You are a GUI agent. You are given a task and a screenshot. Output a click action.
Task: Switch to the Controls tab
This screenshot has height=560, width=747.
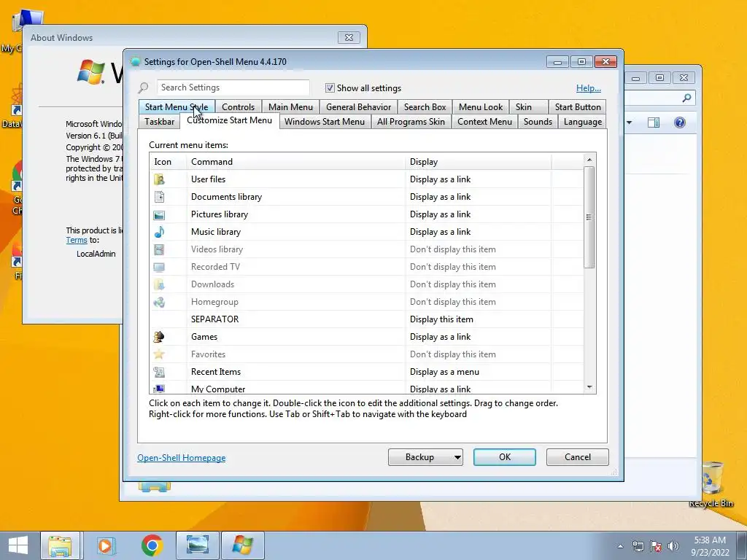239,107
